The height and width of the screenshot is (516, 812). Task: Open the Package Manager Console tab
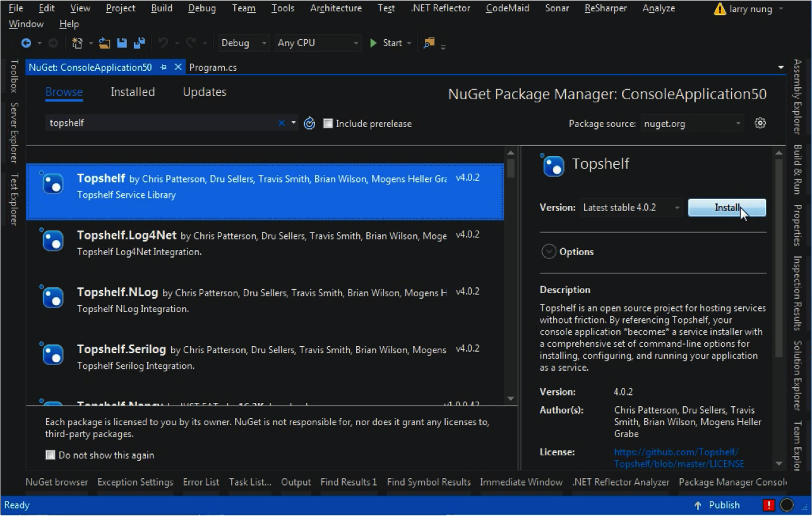click(x=732, y=482)
